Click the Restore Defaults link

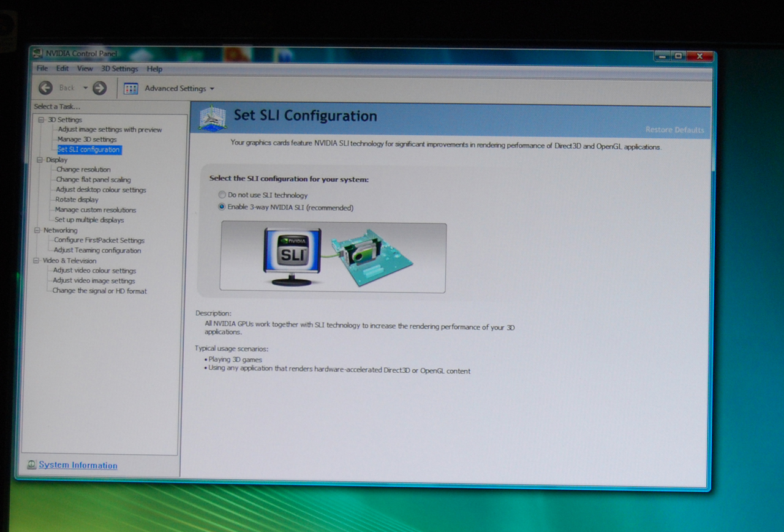click(675, 130)
